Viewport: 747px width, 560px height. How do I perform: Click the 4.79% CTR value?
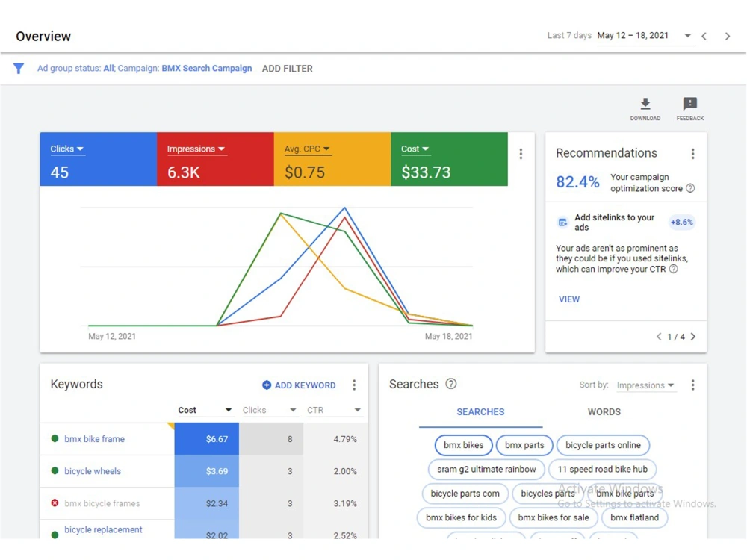point(345,439)
